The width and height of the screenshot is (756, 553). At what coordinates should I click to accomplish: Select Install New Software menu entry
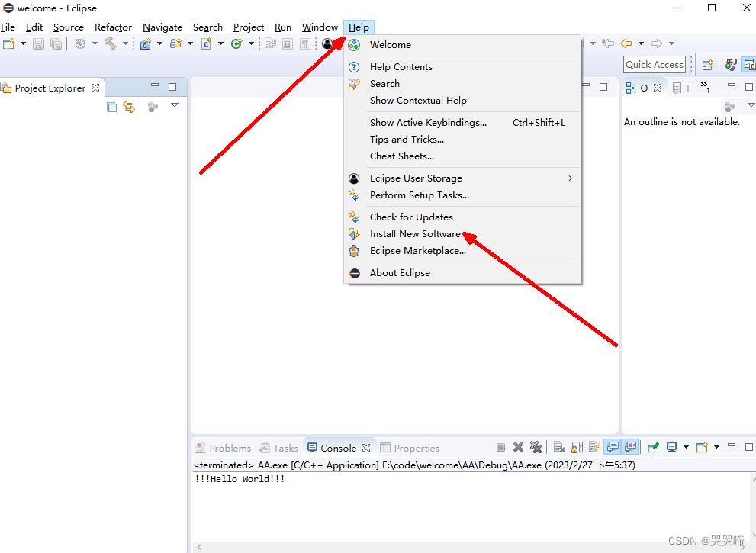(463, 234)
